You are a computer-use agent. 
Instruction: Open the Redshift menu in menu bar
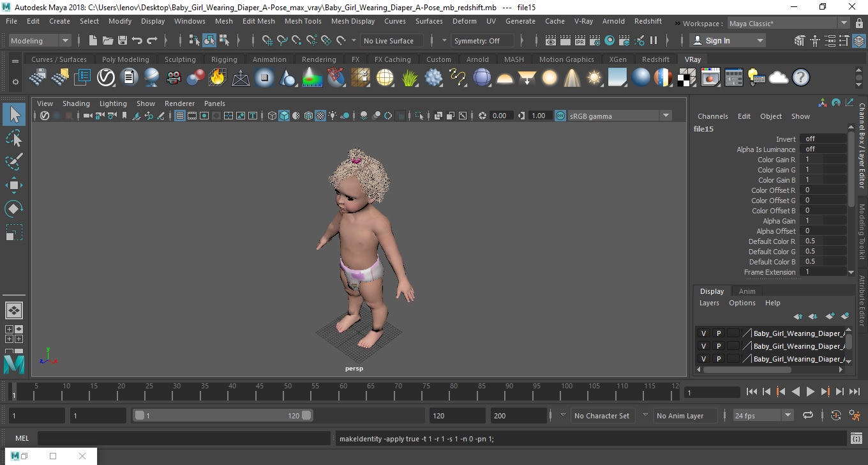[x=648, y=21]
